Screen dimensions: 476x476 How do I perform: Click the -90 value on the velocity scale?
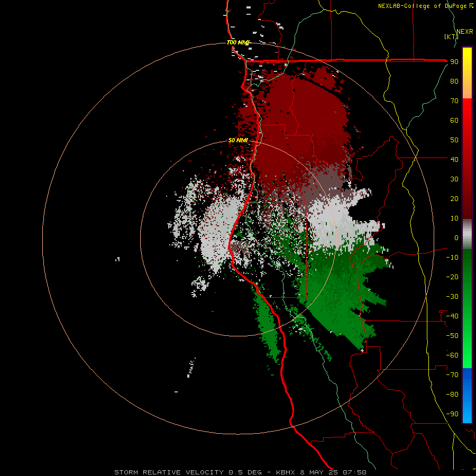coord(452,414)
